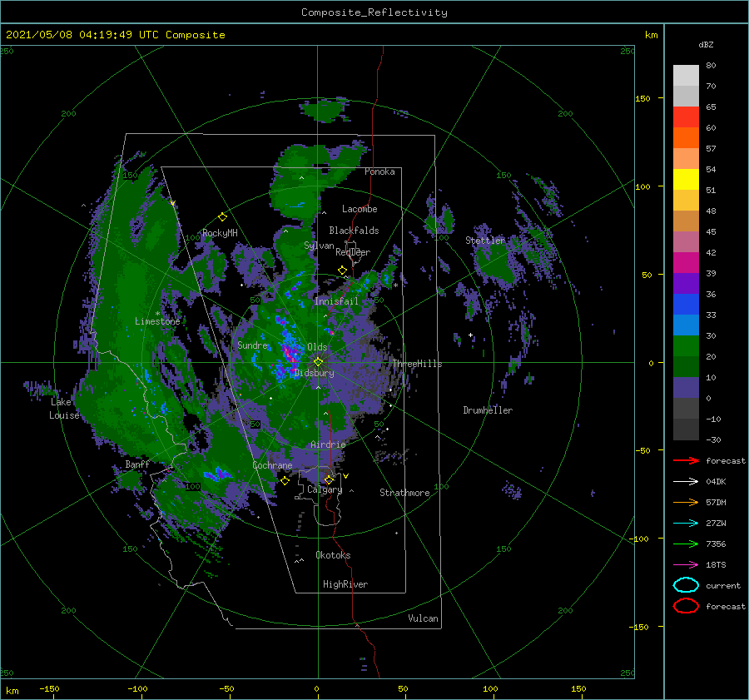The image size is (749, 700).
Task: Click the Calgary city label
Action: (325, 489)
